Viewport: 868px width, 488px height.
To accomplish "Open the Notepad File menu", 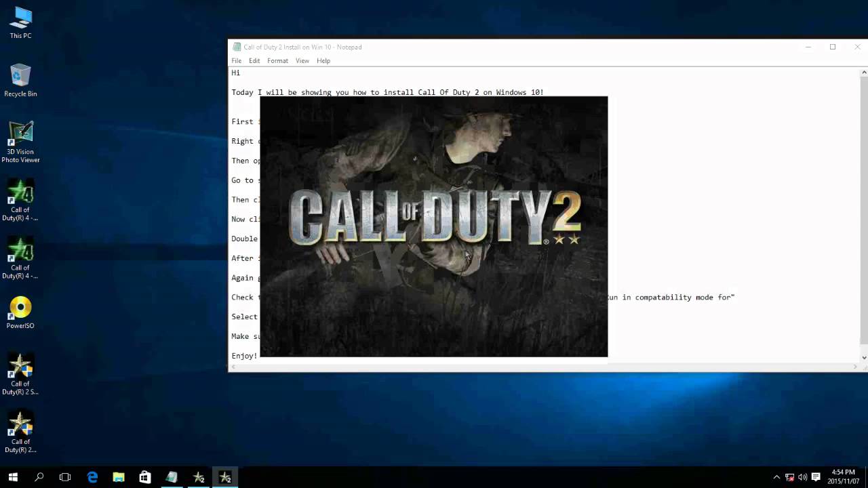I will point(237,61).
